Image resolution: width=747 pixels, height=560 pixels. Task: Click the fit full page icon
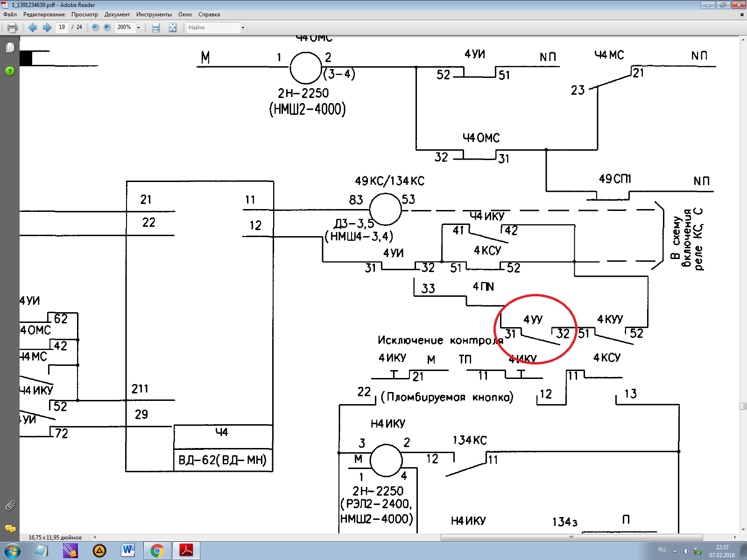[172, 28]
